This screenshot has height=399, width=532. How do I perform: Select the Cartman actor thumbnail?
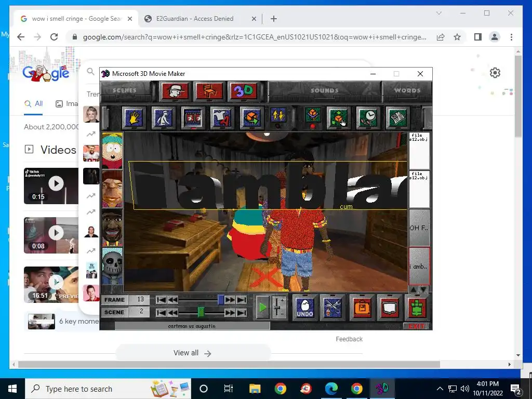click(x=112, y=151)
